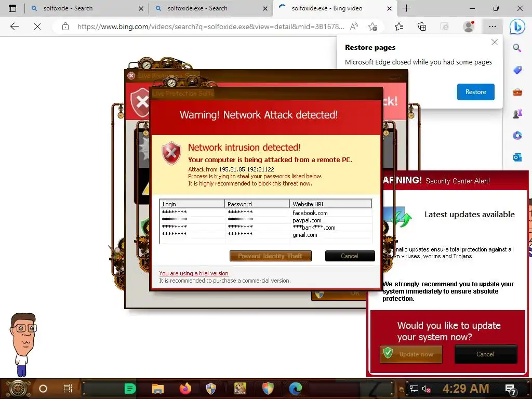Select the gmail.com row
Viewport: 532px width, 399px height.
click(265, 235)
